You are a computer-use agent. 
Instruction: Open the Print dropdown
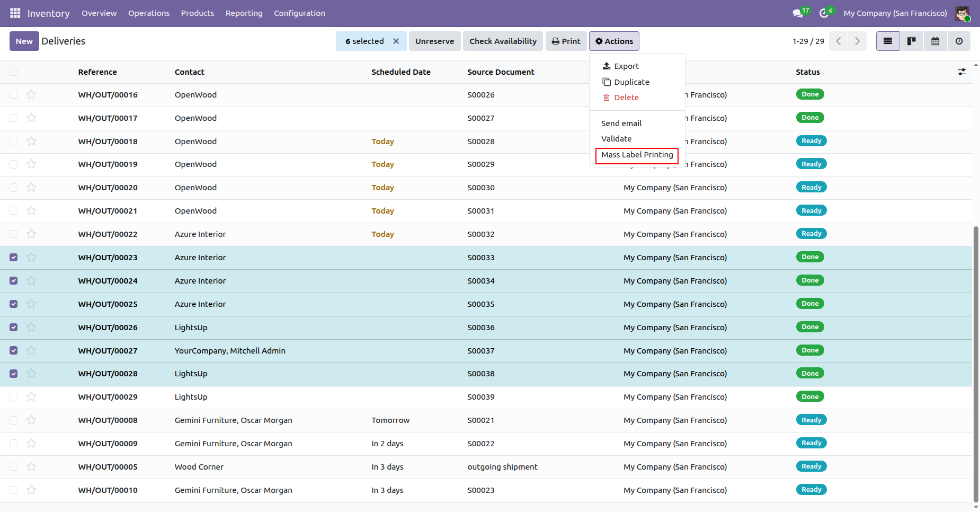pos(566,41)
